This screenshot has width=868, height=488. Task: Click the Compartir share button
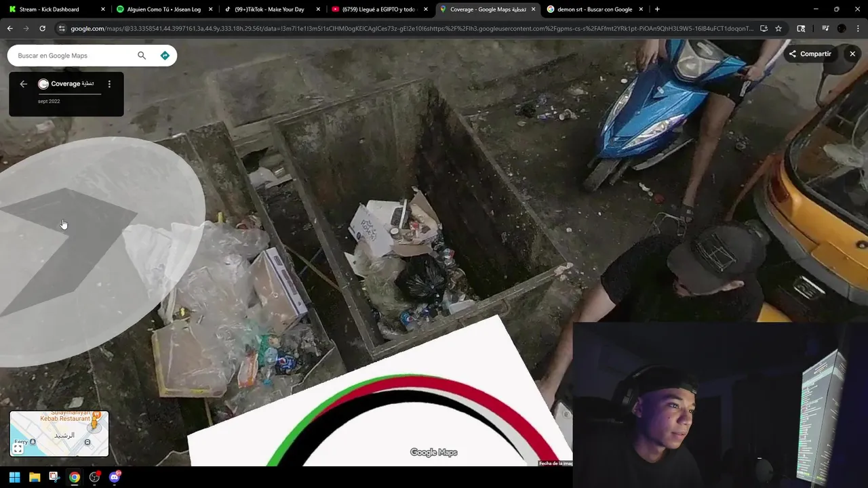[810, 54]
